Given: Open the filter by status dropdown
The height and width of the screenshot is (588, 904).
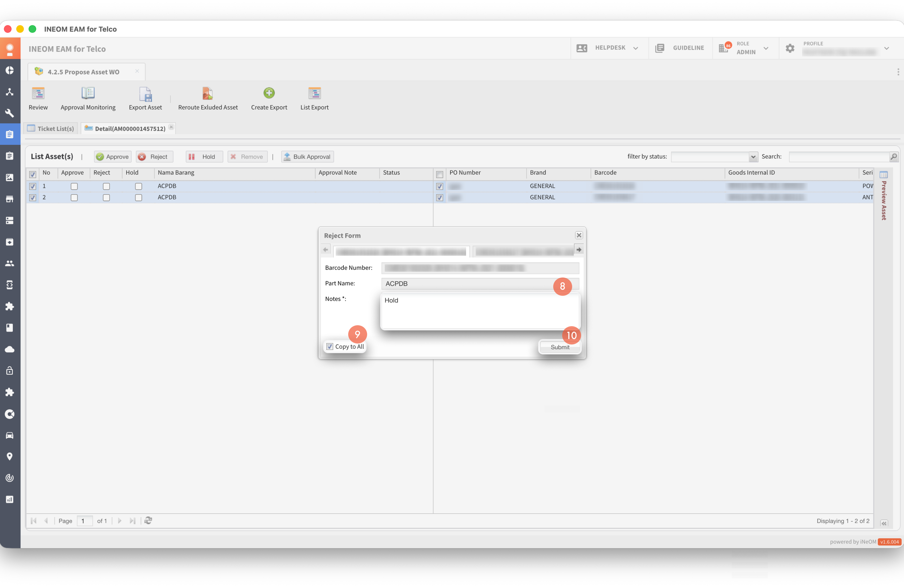Looking at the screenshot, I should click(752, 156).
